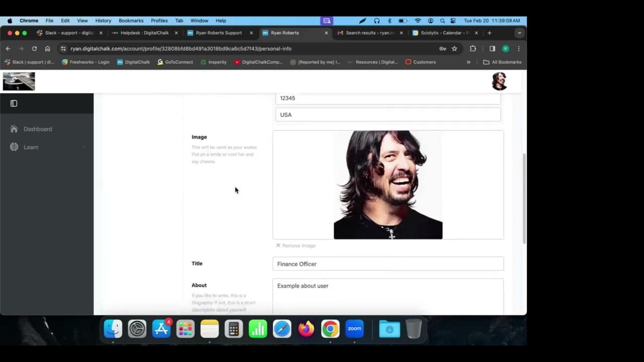Click the profile avatar image preview
Viewport: 644px width, 362px height.
tap(388, 185)
